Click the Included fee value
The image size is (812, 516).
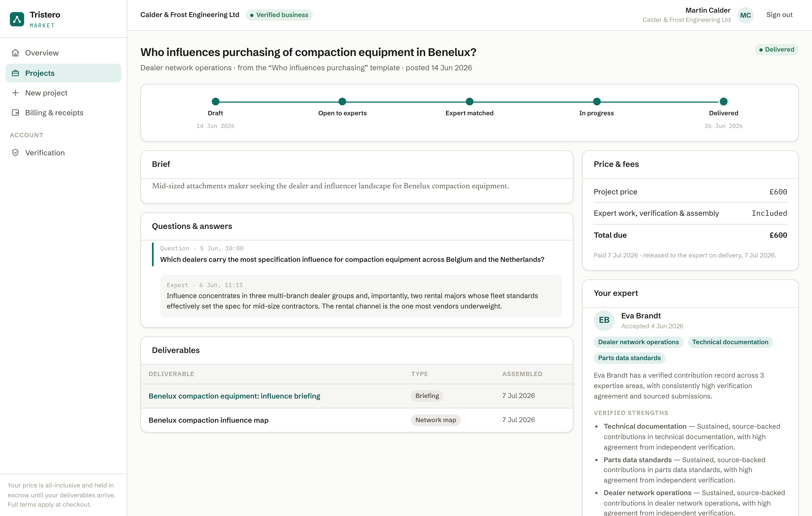coord(769,213)
